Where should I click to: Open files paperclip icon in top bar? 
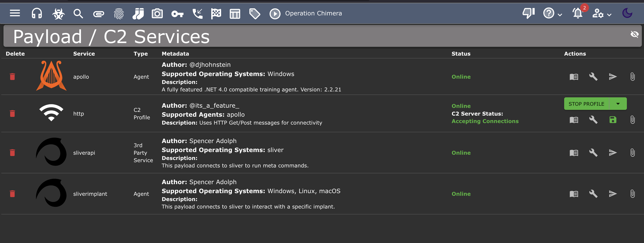(x=98, y=14)
